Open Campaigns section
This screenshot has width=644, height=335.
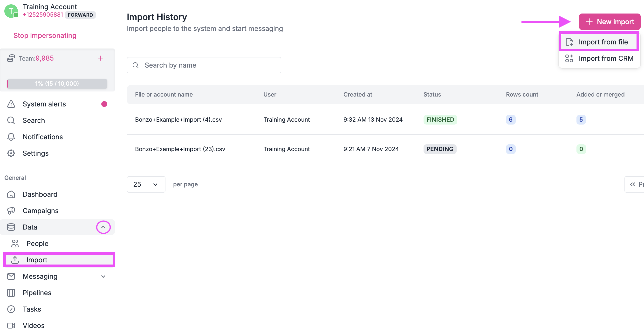click(x=57, y=211)
